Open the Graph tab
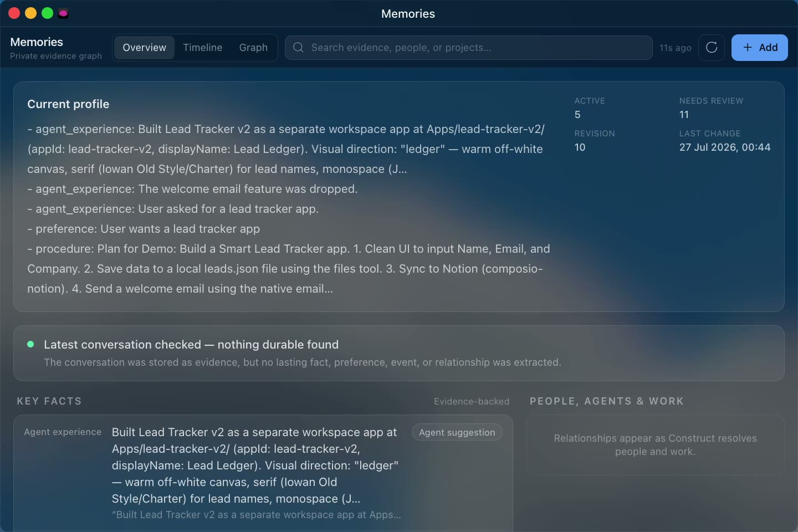 click(x=253, y=48)
